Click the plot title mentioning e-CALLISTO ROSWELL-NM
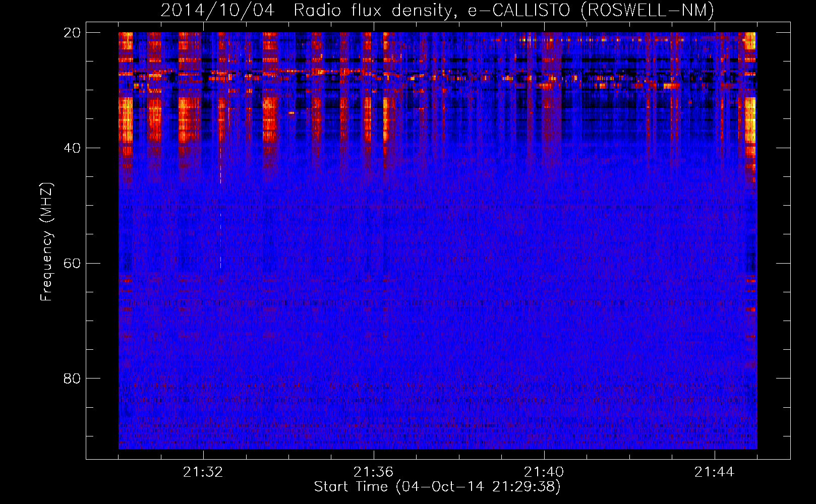 pyautogui.click(x=437, y=10)
